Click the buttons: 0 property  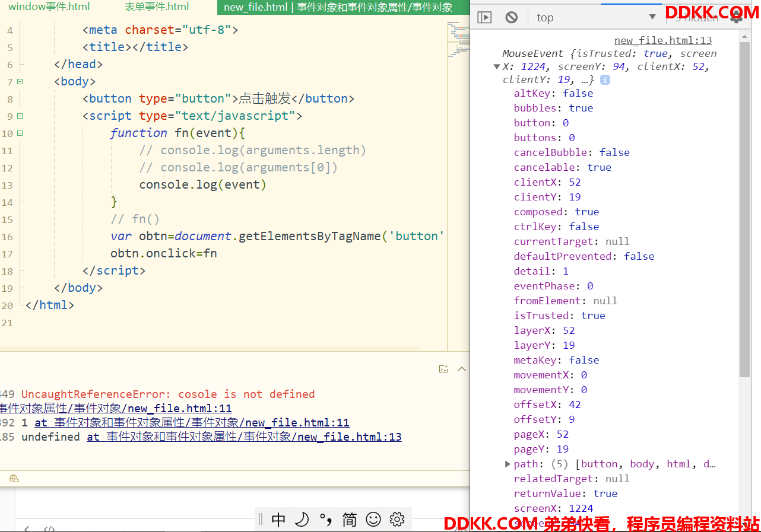pos(544,138)
